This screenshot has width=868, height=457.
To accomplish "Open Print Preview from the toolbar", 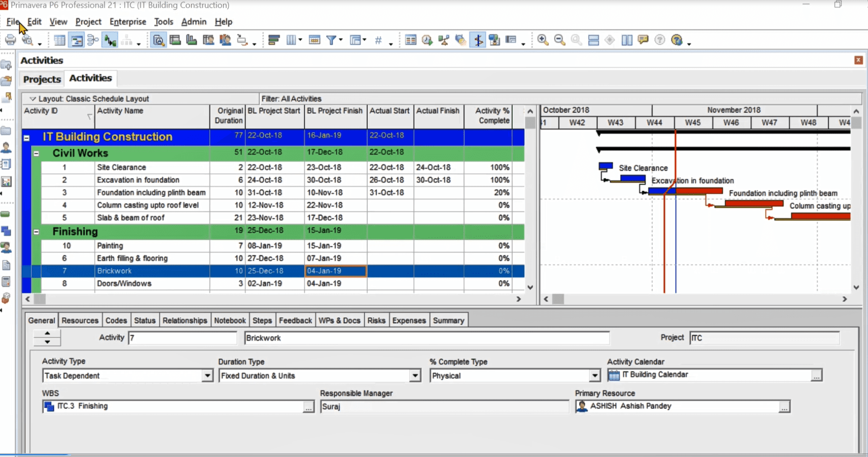I will (27, 40).
